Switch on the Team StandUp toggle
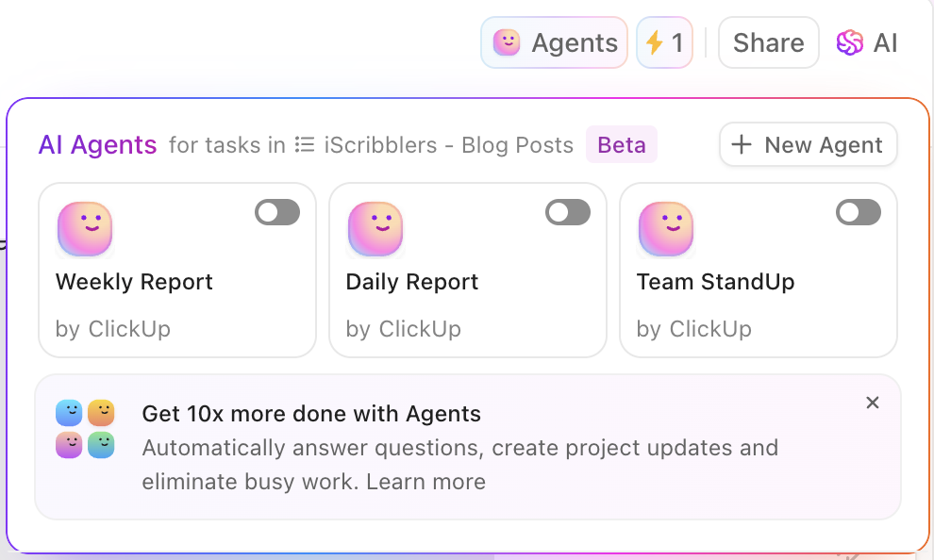 click(859, 212)
